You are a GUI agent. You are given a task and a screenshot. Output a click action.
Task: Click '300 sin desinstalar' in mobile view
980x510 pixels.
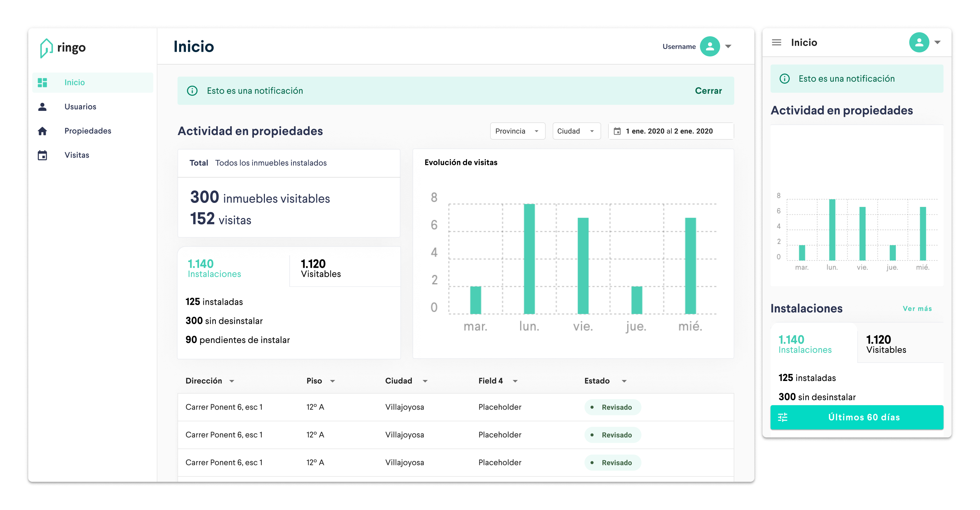[x=817, y=397]
